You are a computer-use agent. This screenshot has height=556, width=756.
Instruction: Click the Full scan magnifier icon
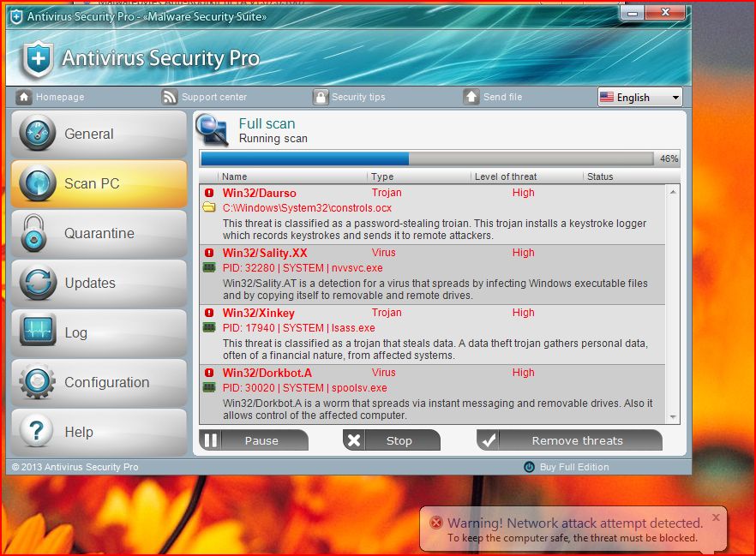pyautogui.click(x=211, y=129)
